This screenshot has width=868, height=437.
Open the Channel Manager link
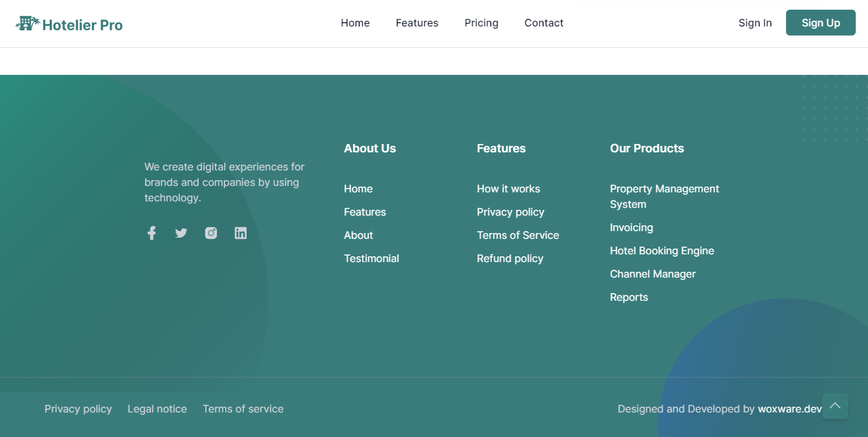(x=653, y=274)
